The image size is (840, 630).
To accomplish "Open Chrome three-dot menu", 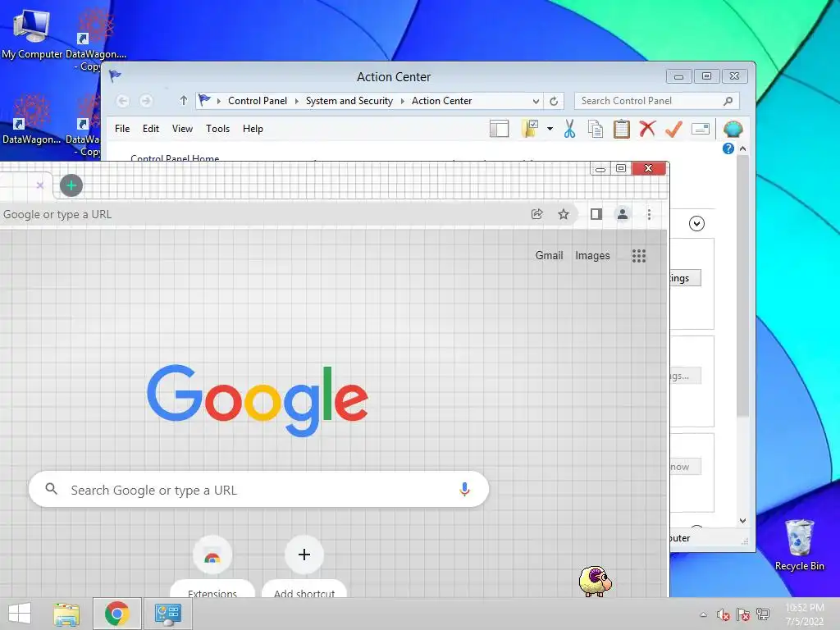I will pos(650,214).
